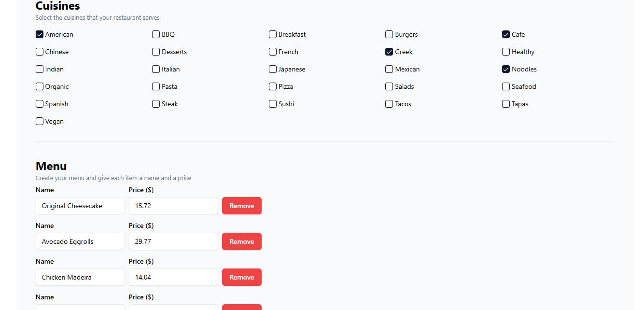This screenshot has width=644, height=310.
Task: Focus the 14.04 price field
Action: [x=173, y=277]
